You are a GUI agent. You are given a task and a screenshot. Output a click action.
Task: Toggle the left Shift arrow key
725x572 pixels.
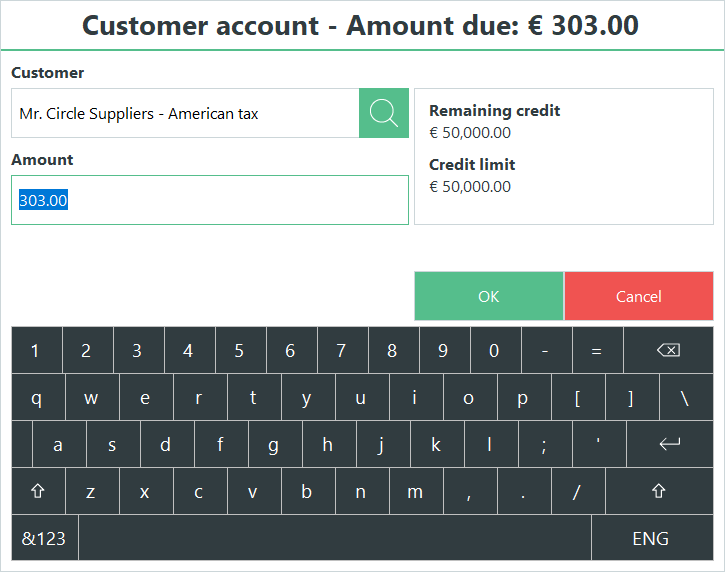coord(38,491)
